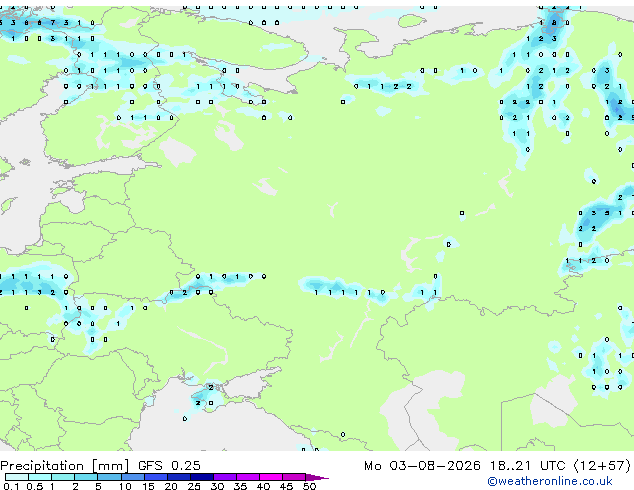Click the 'GFS 0.25' model label

click(x=169, y=466)
